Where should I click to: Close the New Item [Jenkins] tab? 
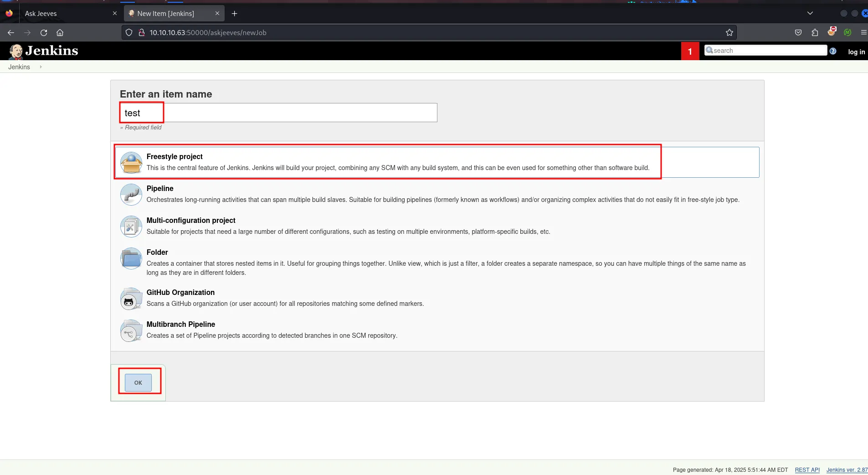(x=217, y=14)
